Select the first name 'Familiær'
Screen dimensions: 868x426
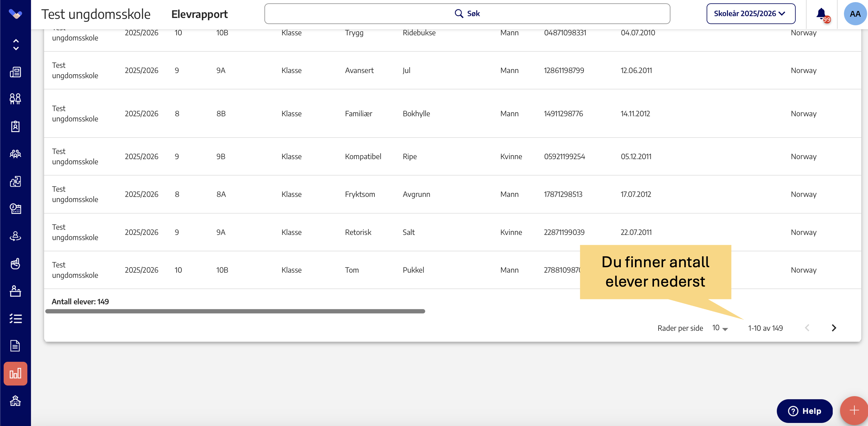359,114
